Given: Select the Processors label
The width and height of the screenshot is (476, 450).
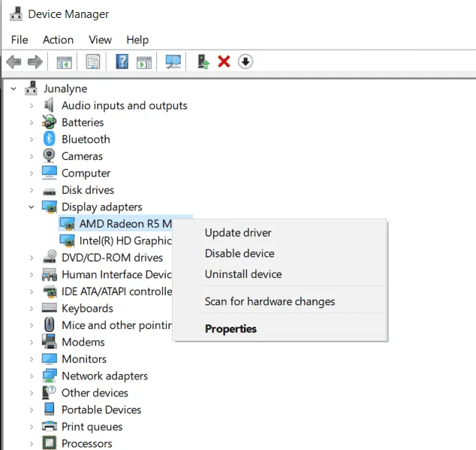Looking at the screenshot, I should 87,443.
